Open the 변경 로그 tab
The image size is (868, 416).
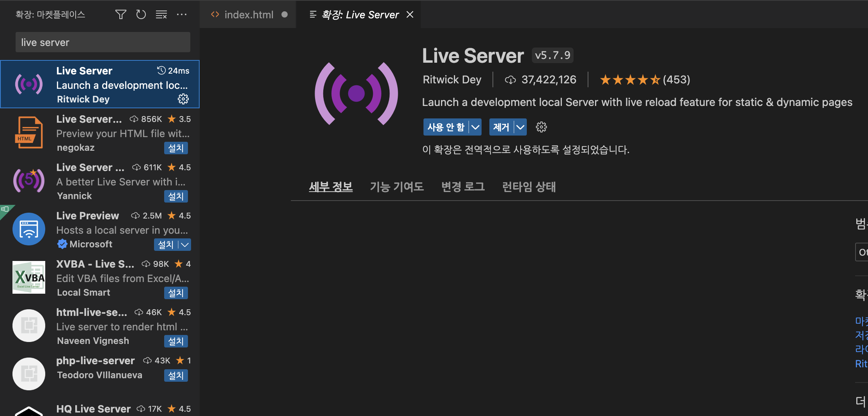pyautogui.click(x=463, y=187)
